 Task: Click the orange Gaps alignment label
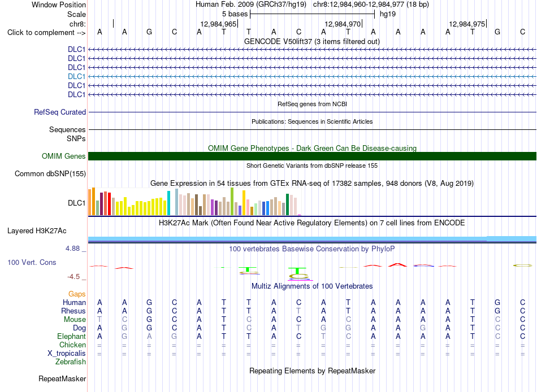pyautogui.click(x=77, y=294)
